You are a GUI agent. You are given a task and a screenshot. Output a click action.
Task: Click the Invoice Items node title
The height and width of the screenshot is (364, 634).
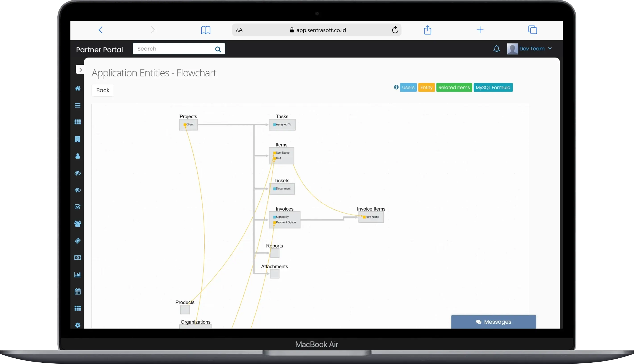tap(371, 209)
